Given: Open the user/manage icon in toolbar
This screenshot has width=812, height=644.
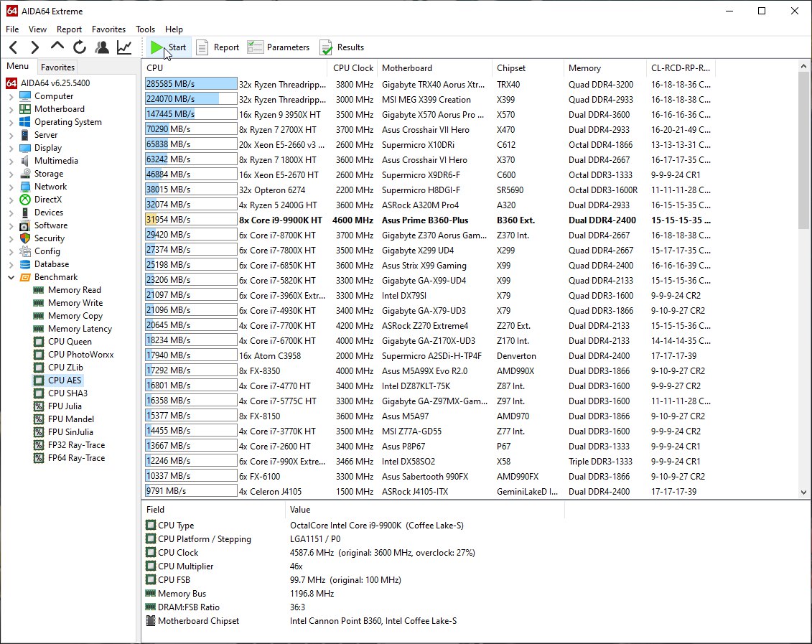Looking at the screenshot, I should point(102,47).
